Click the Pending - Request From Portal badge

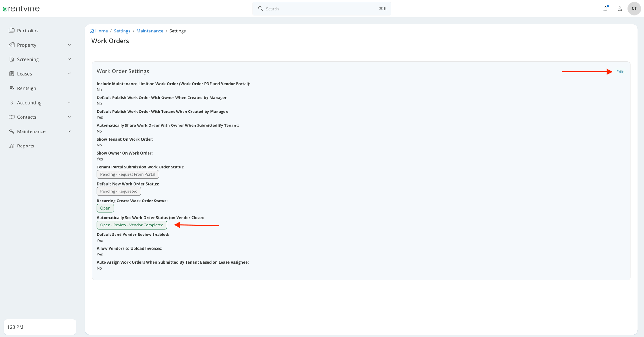click(x=128, y=174)
